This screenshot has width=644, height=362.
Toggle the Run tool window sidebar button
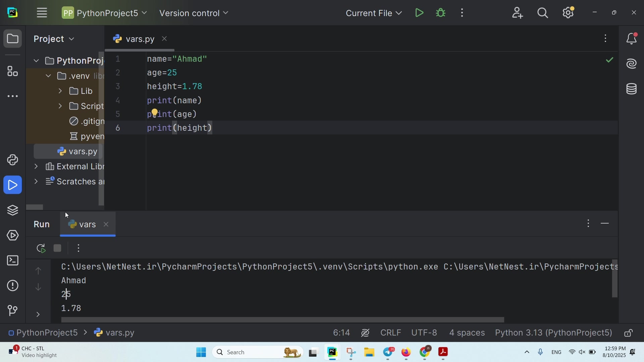point(13,185)
